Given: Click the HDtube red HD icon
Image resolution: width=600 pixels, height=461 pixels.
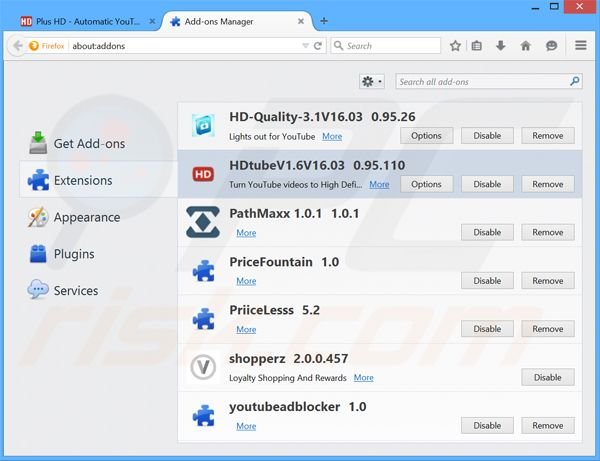Looking at the screenshot, I should click(x=203, y=174).
